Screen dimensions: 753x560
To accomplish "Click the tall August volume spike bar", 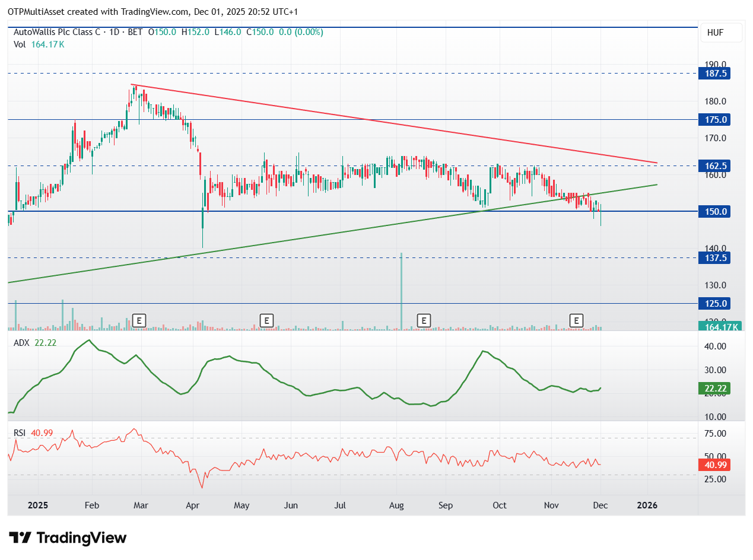I will tap(402, 291).
